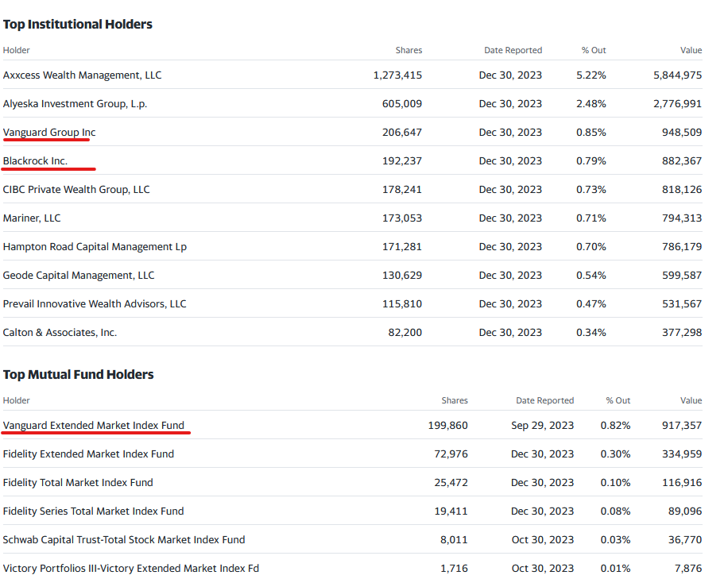
Task: Click Alyeska Investment Group, L.p.
Action: [75, 103]
